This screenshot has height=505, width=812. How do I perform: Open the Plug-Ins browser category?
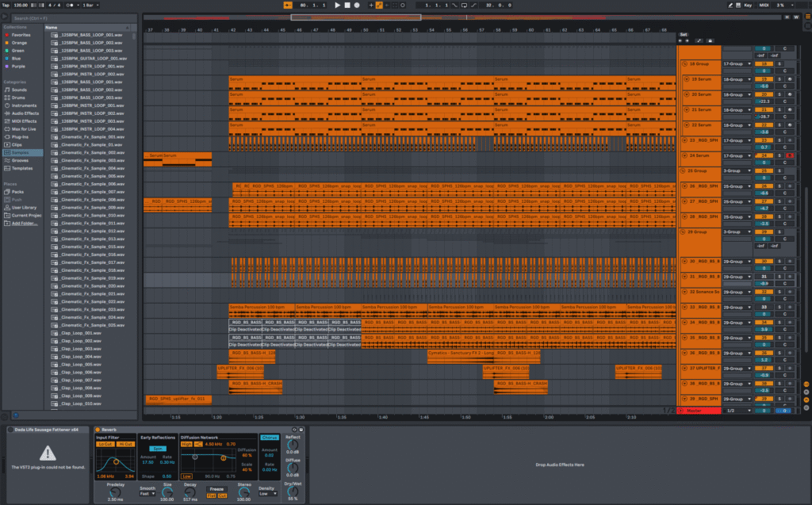click(x=21, y=136)
